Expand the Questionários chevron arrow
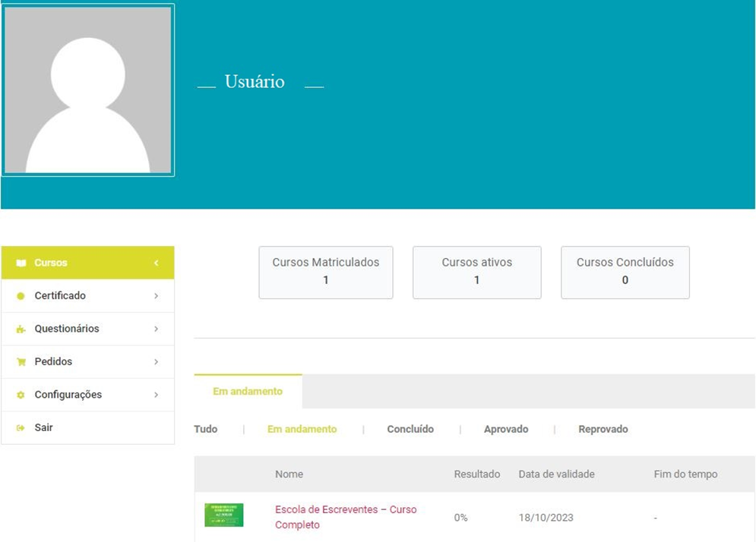 tap(156, 329)
